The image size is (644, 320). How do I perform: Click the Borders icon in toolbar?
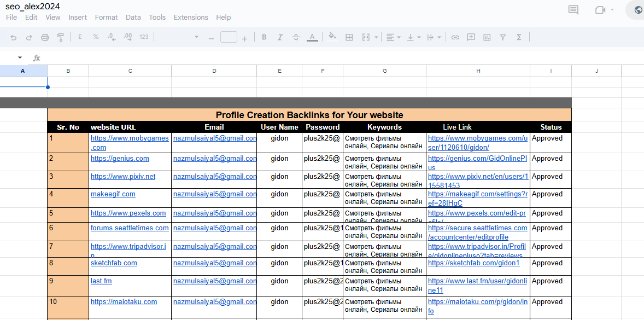[x=349, y=37]
